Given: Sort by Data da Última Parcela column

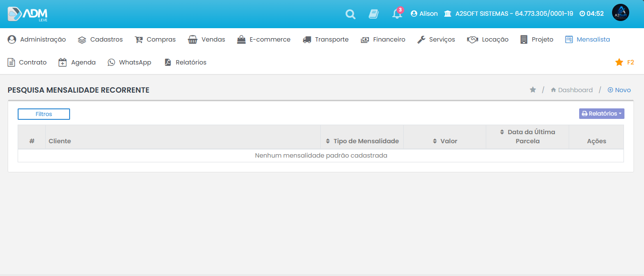Looking at the screenshot, I should click(x=527, y=137).
